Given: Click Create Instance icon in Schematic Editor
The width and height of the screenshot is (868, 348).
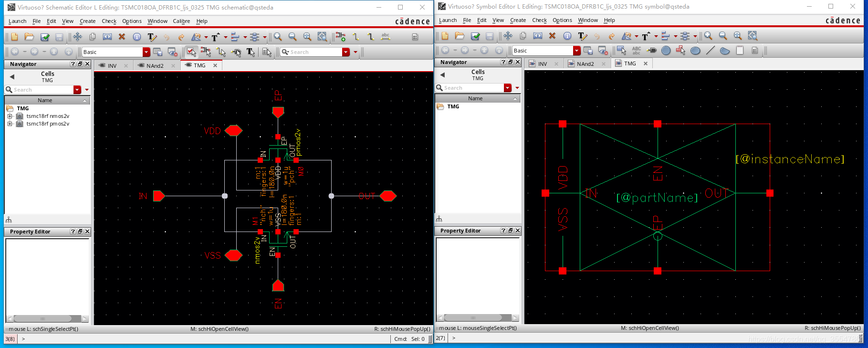Looking at the screenshot, I should 340,37.
